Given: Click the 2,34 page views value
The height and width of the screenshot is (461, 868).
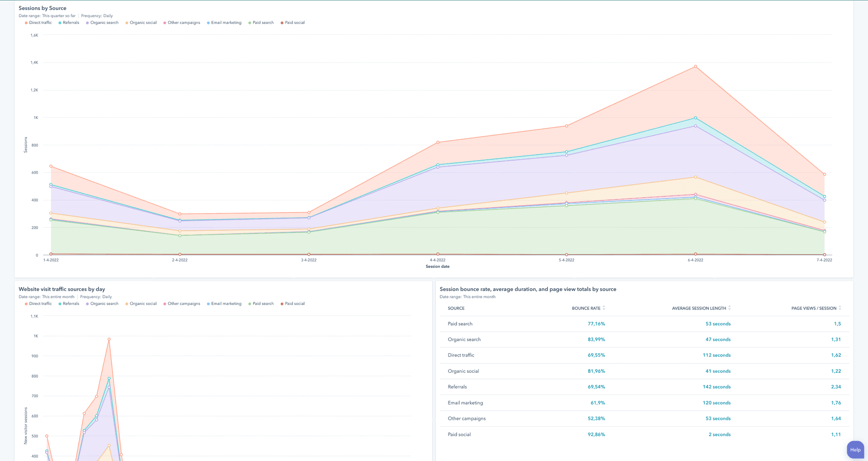Looking at the screenshot, I should coord(836,387).
